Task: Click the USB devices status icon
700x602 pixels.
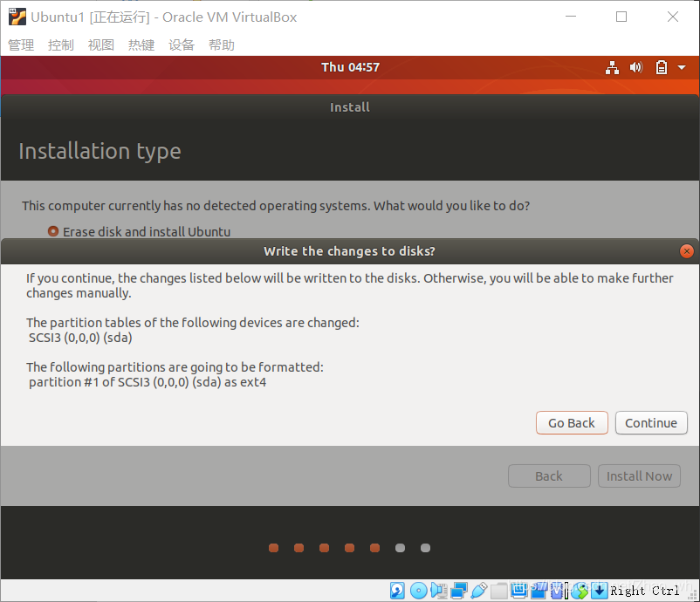Action: coord(478,591)
